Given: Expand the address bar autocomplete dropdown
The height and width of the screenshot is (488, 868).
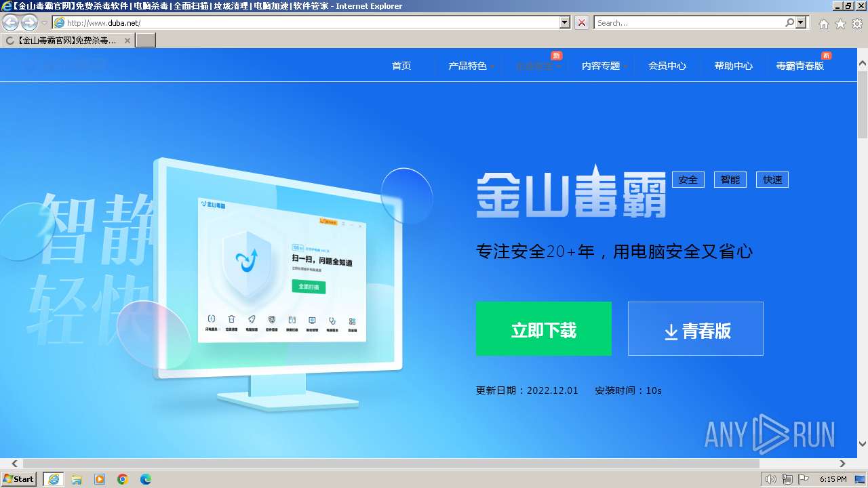Looking at the screenshot, I should click(x=565, y=22).
